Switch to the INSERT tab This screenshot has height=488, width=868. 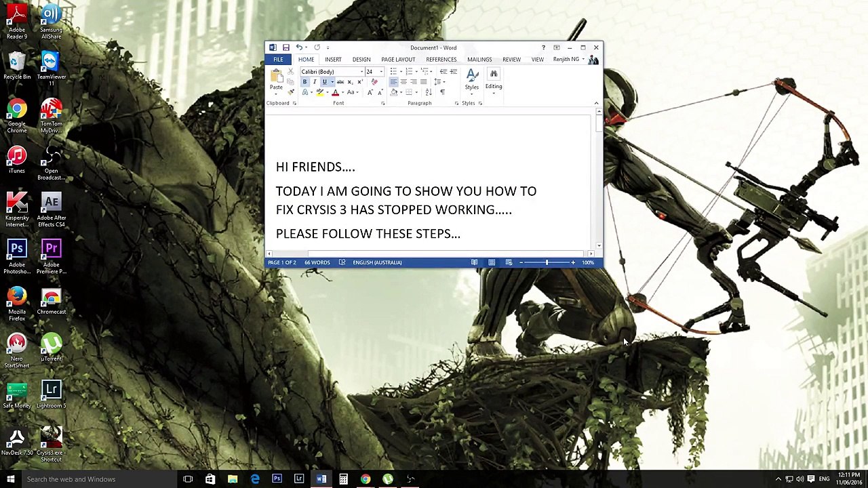click(x=333, y=60)
